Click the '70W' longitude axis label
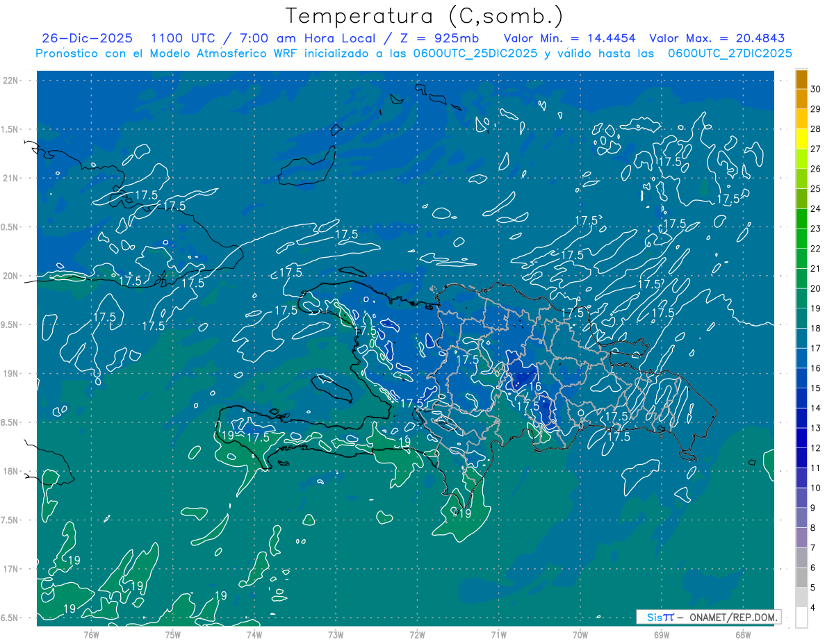Screen dimensions: 834x644 (x=580, y=634)
